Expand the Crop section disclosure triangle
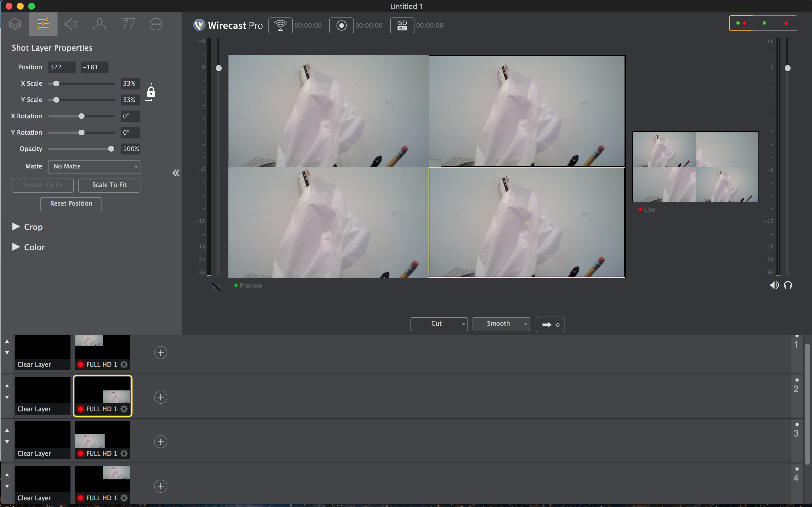812x507 pixels. 15,227
